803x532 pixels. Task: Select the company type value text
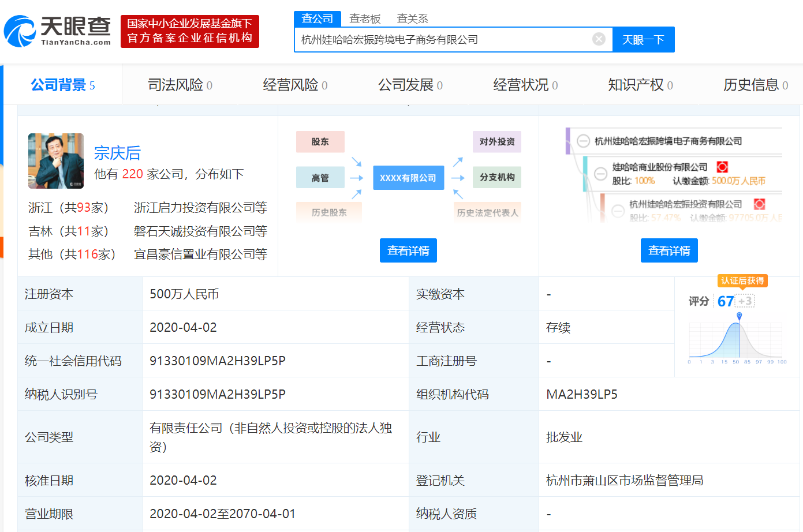(x=271, y=437)
